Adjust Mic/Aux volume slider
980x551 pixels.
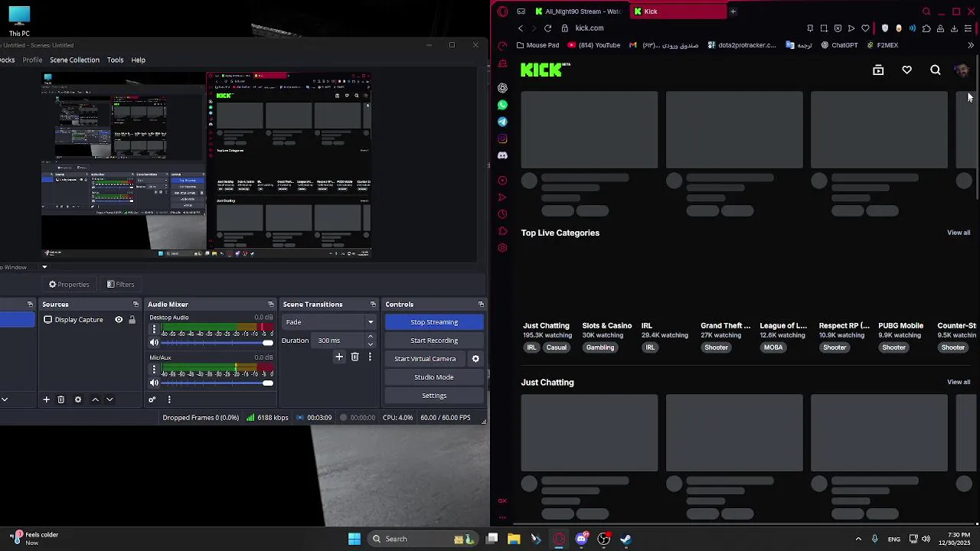click(x=216, y=383)
